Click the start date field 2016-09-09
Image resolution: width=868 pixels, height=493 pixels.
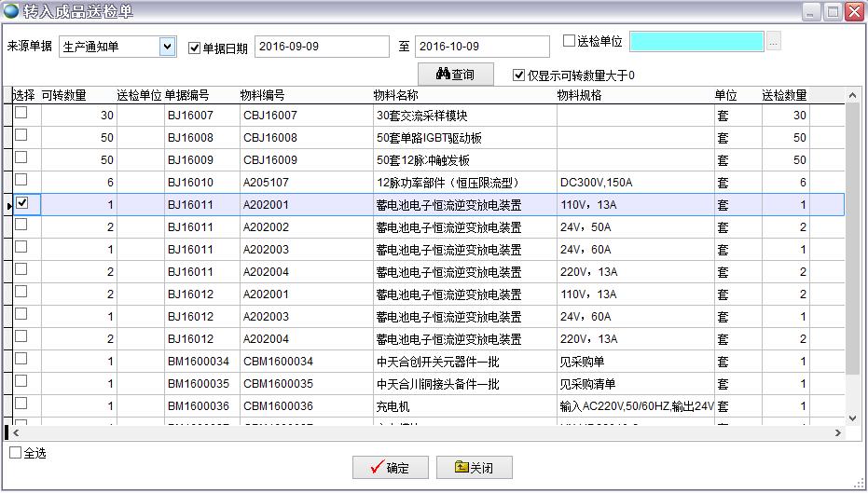(321, 47)
